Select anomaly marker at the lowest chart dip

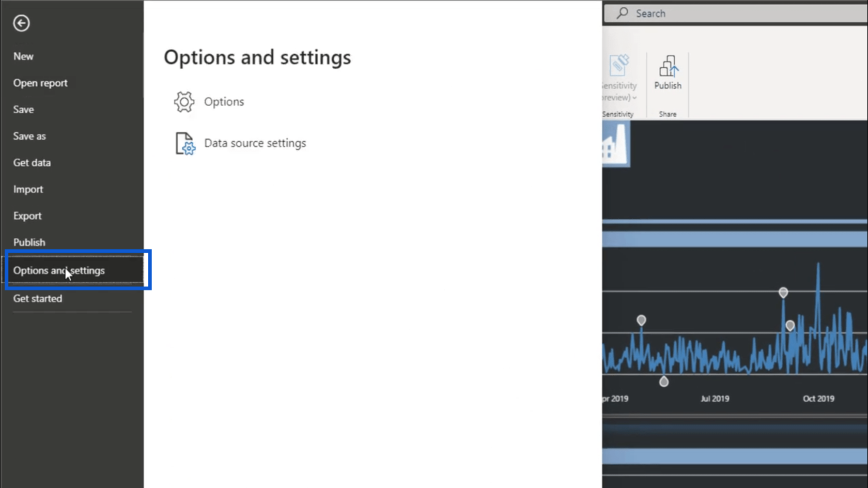click(664, 382)
